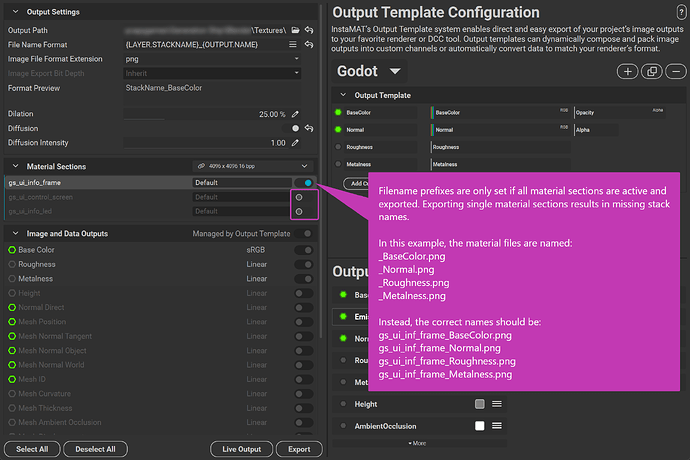Collapse the Output Template section
Image resolution: width=690 pixels, height=460 pixels.
pos(343,95)
